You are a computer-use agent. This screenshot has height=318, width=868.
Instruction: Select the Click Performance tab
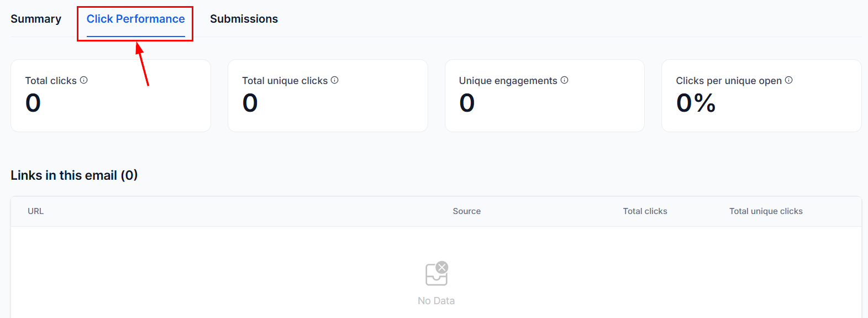pyautogui.click(x=136, y=19)
